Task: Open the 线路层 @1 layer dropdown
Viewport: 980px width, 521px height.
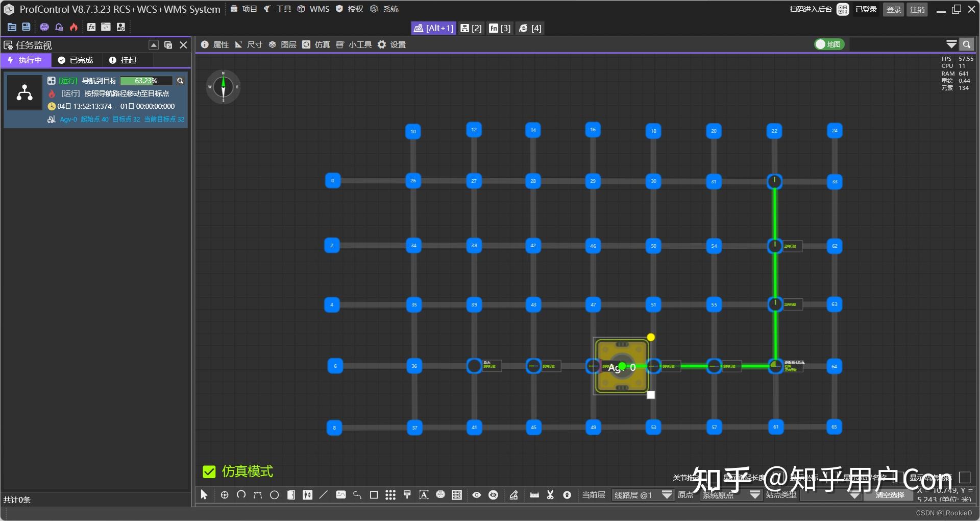Action: [x=666, y=495]
